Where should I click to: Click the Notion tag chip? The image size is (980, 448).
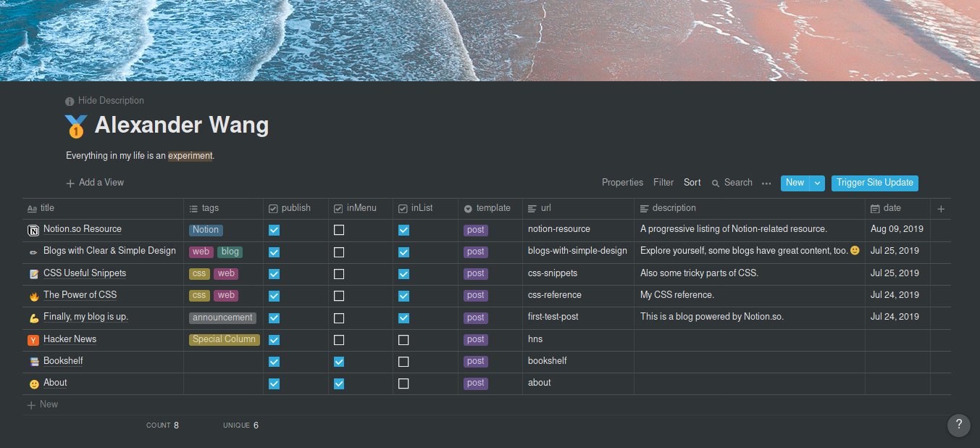(206, 230)
